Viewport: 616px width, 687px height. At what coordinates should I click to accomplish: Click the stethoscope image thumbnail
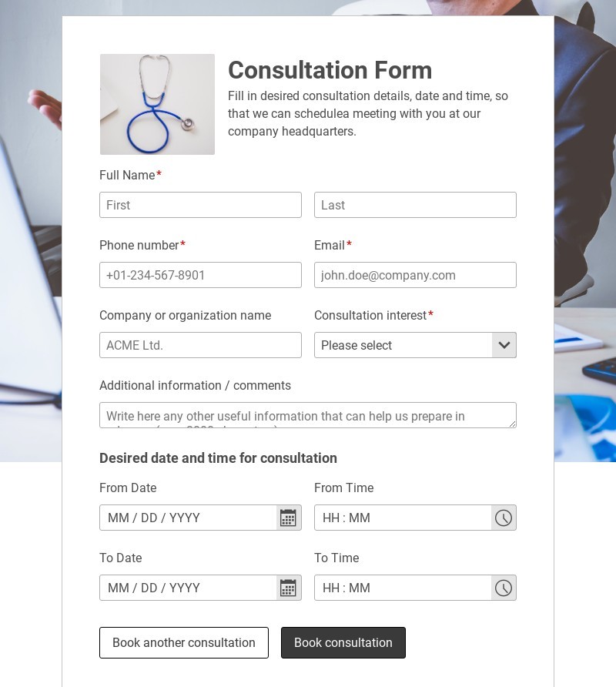pos(157,104)
